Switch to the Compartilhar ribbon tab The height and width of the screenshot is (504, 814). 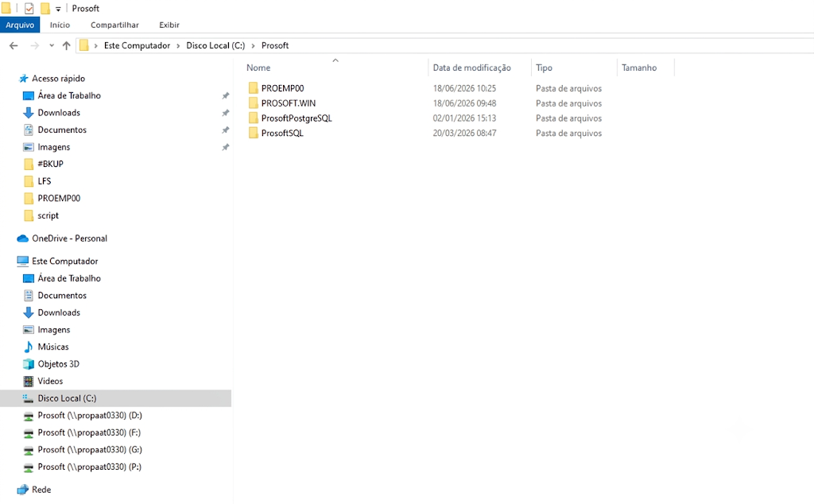click(114, 25)
